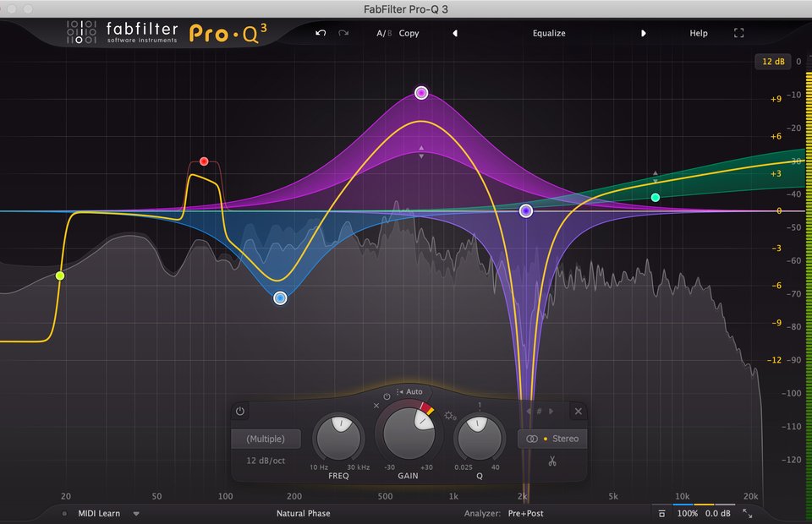Image resolution: width=812 pixels, height=524 pixels.
Task: Select the purple notch band node
Action: (525, 210)
